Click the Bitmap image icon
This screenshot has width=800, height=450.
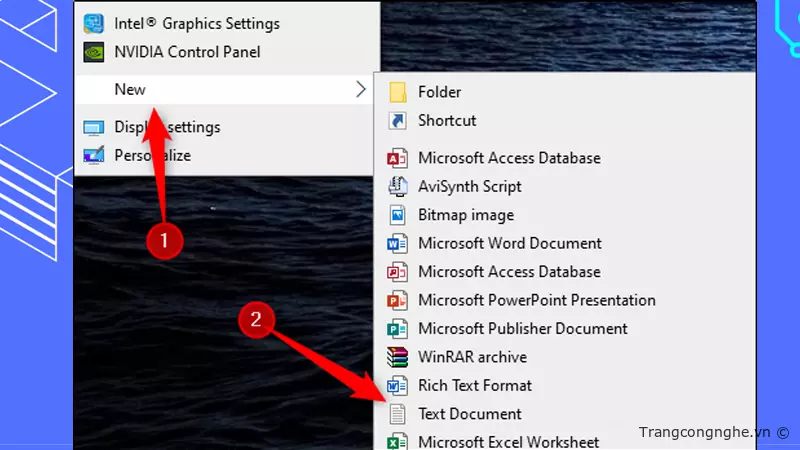point(398,215)
